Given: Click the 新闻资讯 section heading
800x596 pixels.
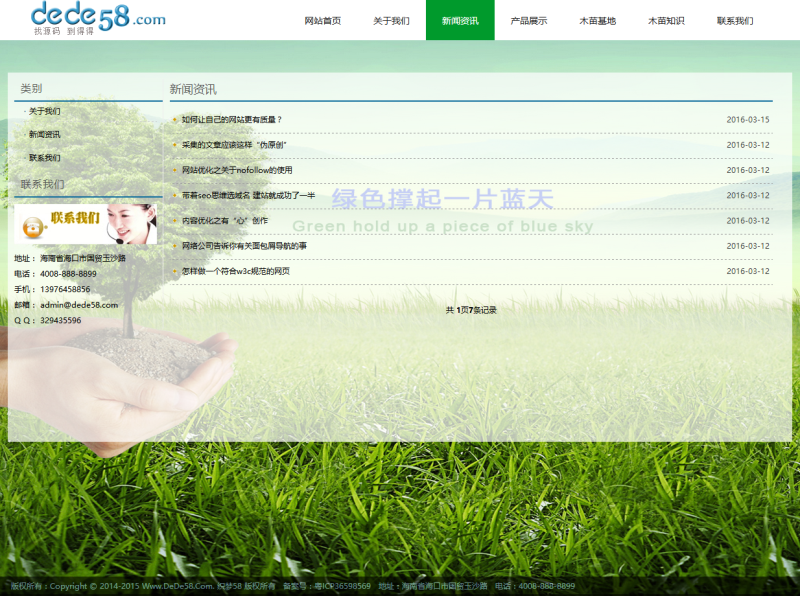Looking at the screenshot, I should [193, 89].
